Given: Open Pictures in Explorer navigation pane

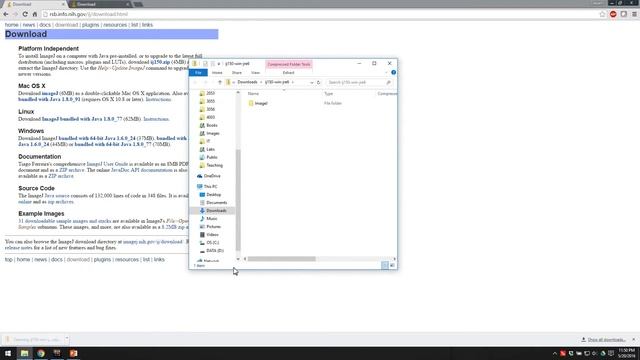Looking at the screenshot, I should 210,227.
